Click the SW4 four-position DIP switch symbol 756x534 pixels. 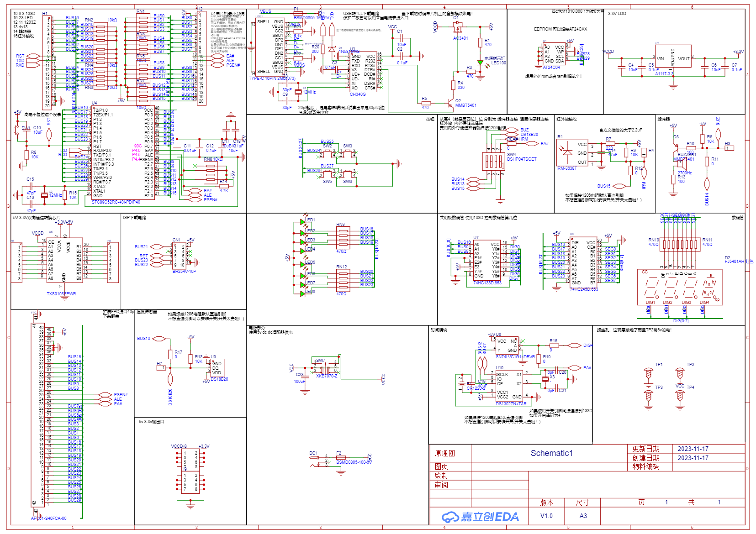[x=495, y=161]
